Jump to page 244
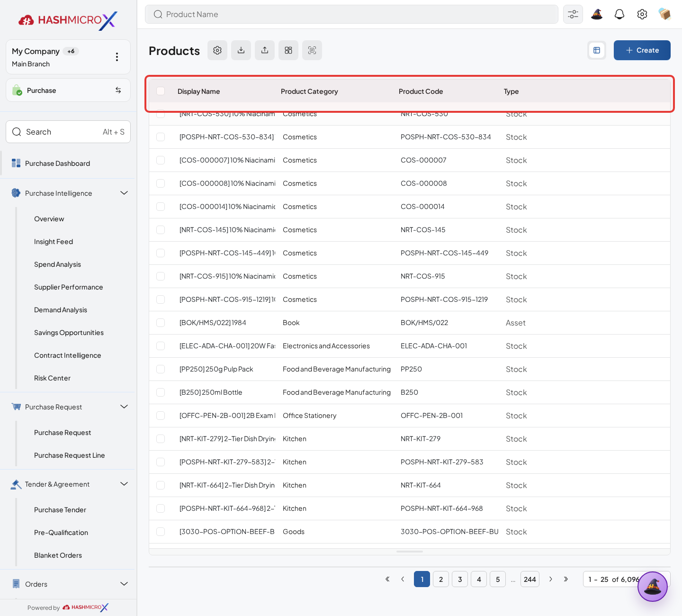Viewport: 682px width, 616px height. 530,579
